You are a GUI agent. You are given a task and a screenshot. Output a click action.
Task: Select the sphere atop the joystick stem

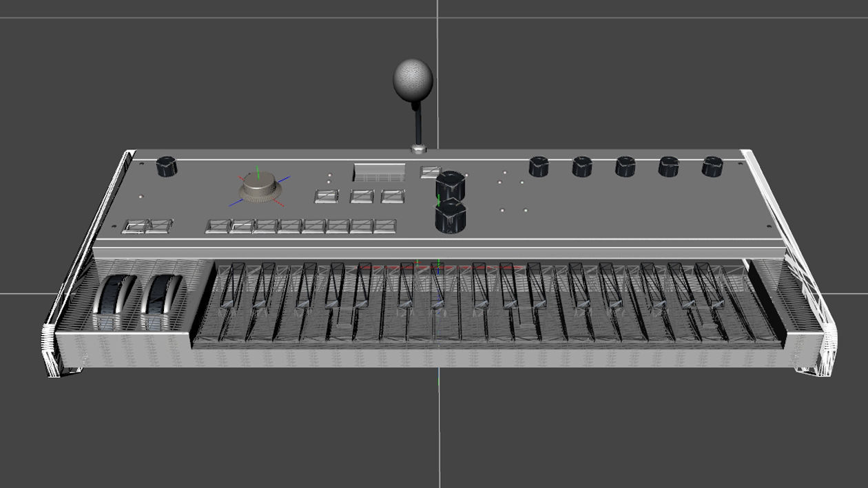tap(413, 82)
